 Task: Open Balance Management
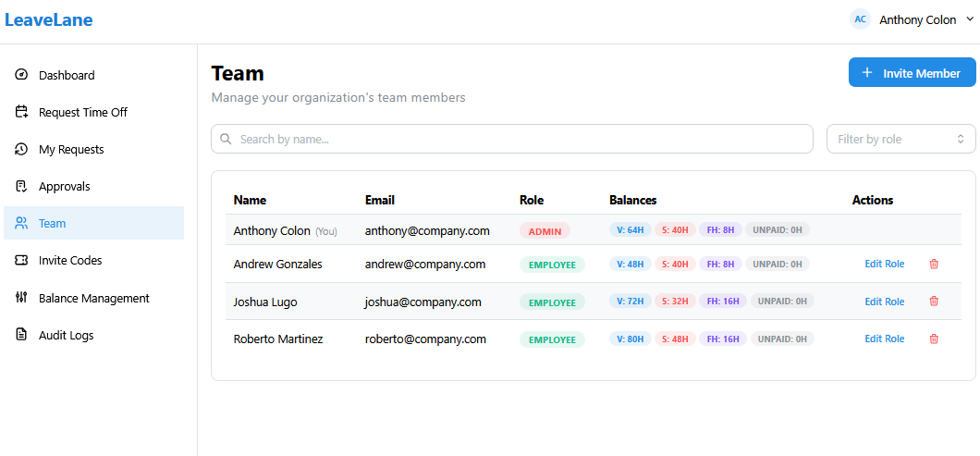click(x=93, y=298)
